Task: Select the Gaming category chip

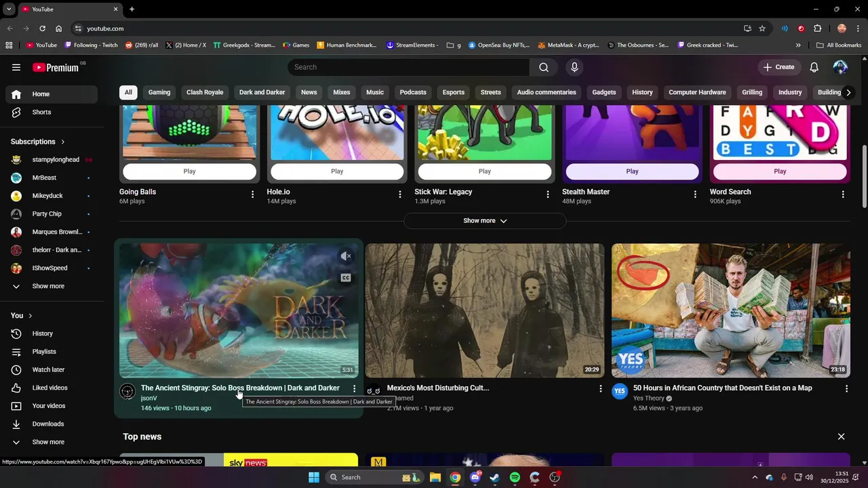Action: click(x=159, y=92)
